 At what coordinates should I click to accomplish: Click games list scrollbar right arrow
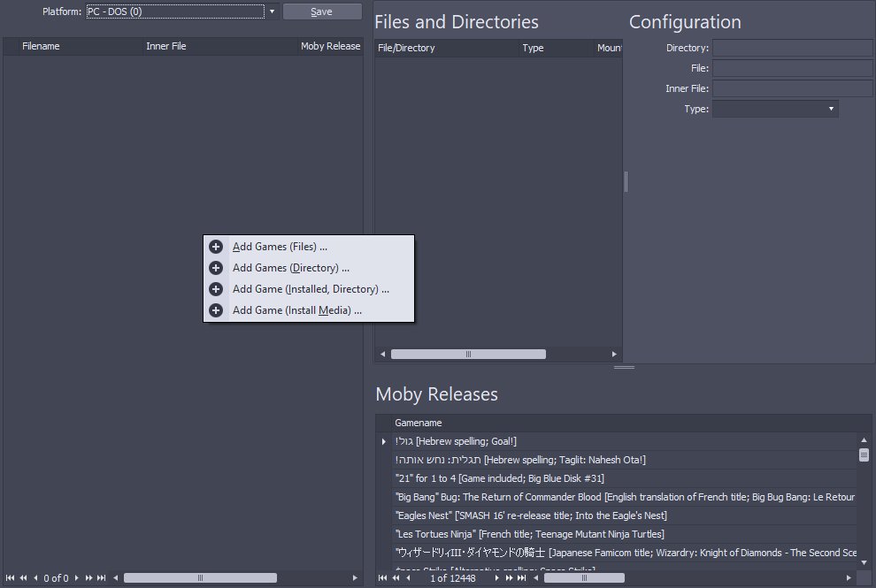[x=355, y=578]
